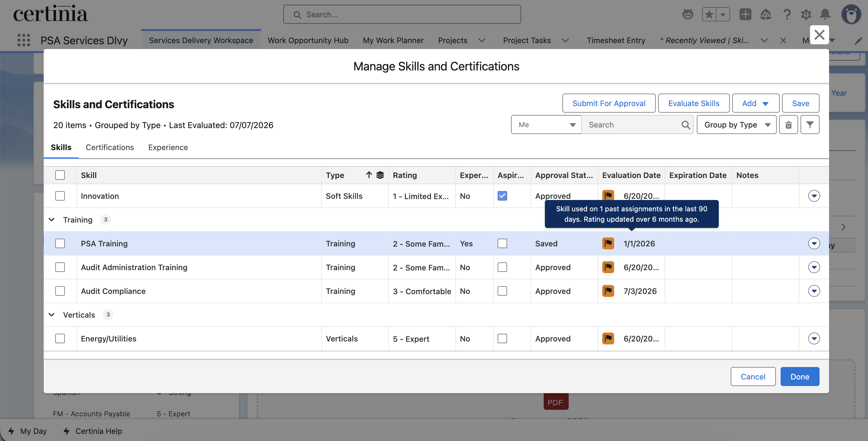Open the user profile avatar

(851, 15)
